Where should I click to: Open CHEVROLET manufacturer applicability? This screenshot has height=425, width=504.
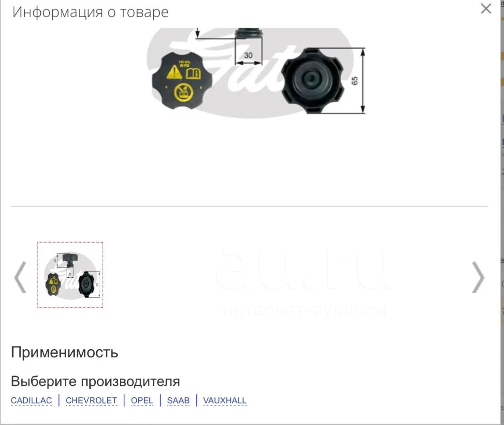pyautogui.click(x=91, y=400)
